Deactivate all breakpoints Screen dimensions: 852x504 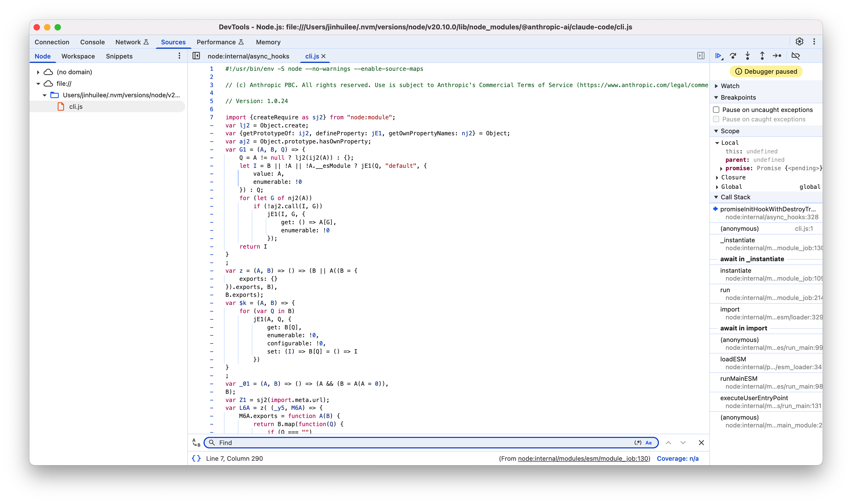coord(796,56)
